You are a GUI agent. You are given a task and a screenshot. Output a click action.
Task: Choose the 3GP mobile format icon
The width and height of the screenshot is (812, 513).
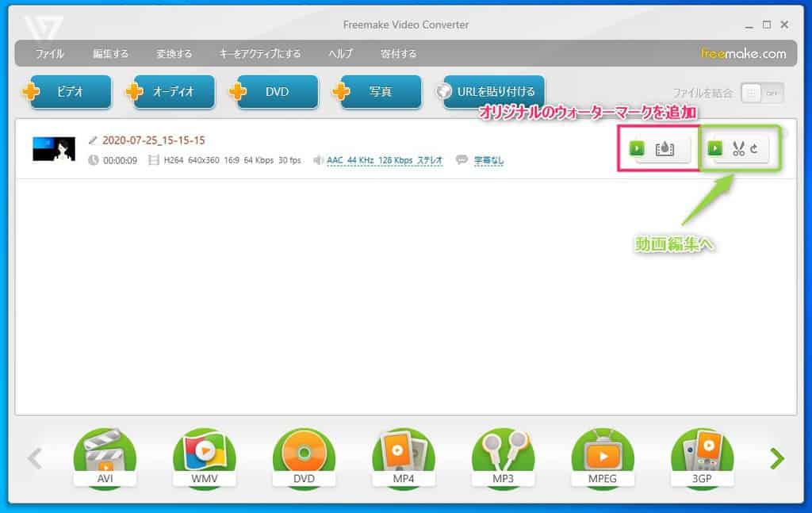(x=702, y=458)
